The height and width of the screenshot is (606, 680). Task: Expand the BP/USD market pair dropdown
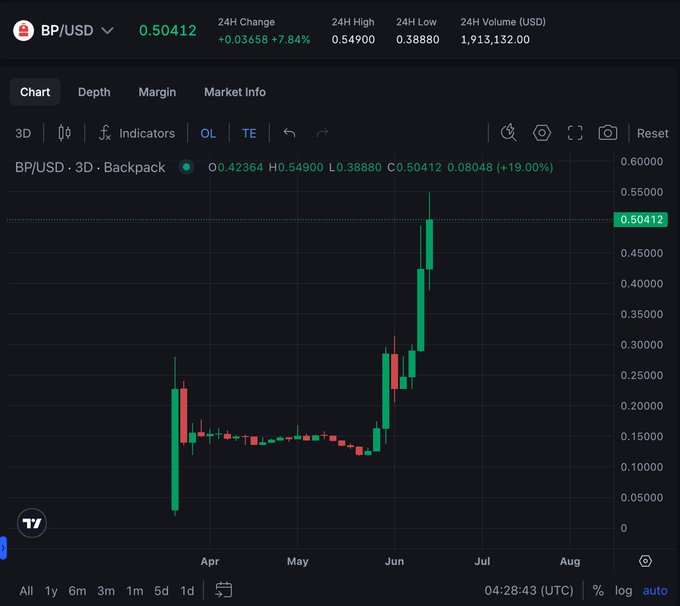(107, 31)
